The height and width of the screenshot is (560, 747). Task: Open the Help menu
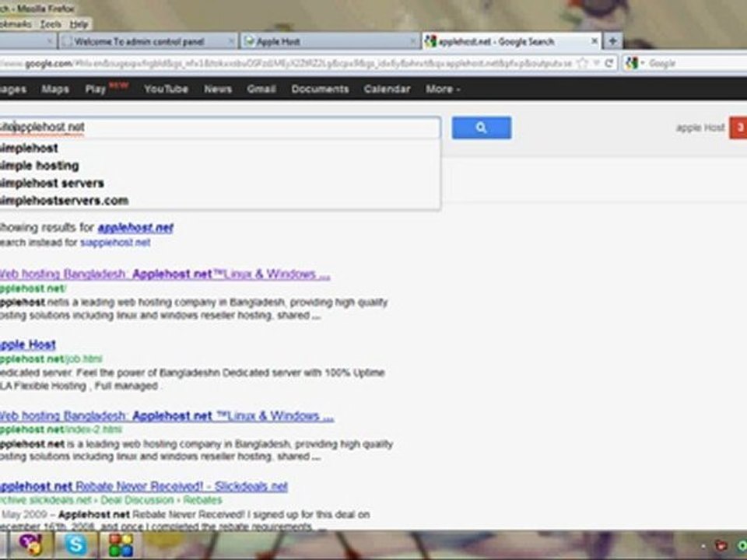click(x=79, y=24)
